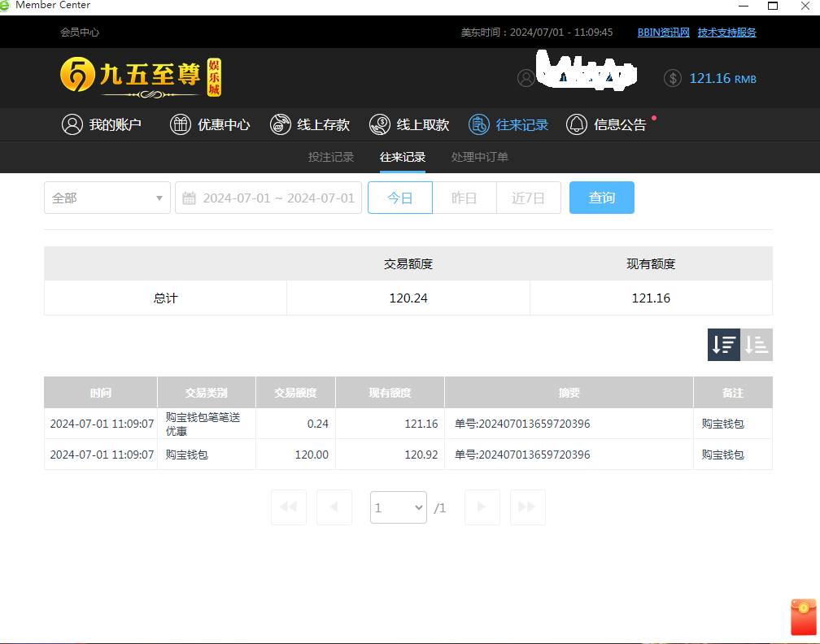The image size is (820, 644).
Task: Open the BBIN资讯网 link
Action: [662, 32]
